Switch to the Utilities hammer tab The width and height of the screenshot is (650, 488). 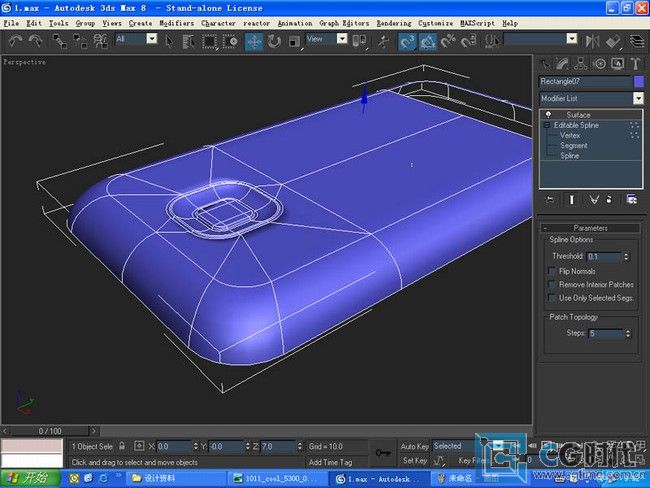click(635, 63)
